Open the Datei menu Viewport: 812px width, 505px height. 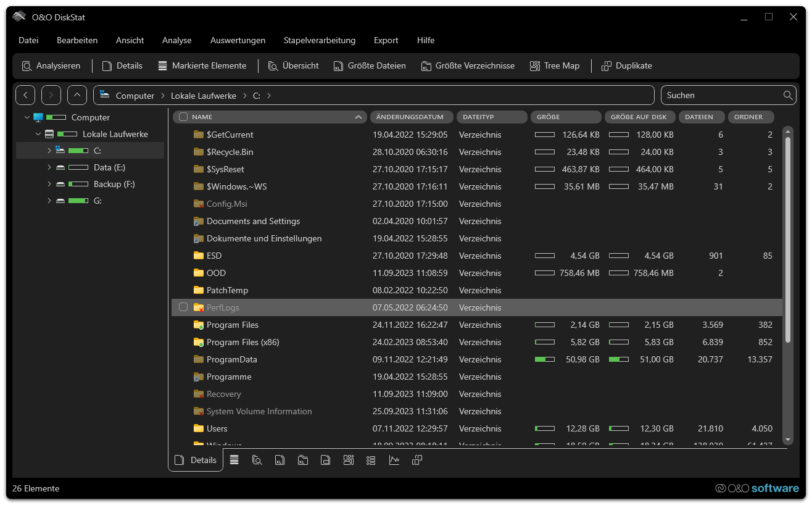28,40
